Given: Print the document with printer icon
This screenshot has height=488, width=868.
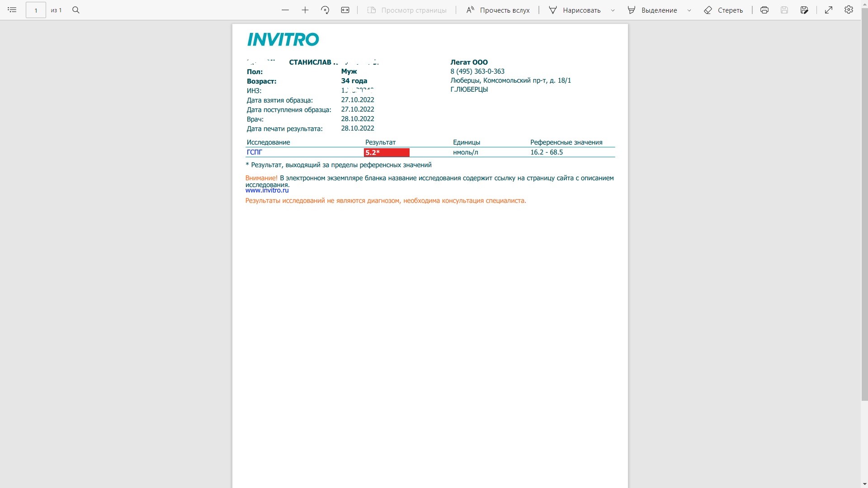Looking at the screenshot, I should click(x=764, y=10).
